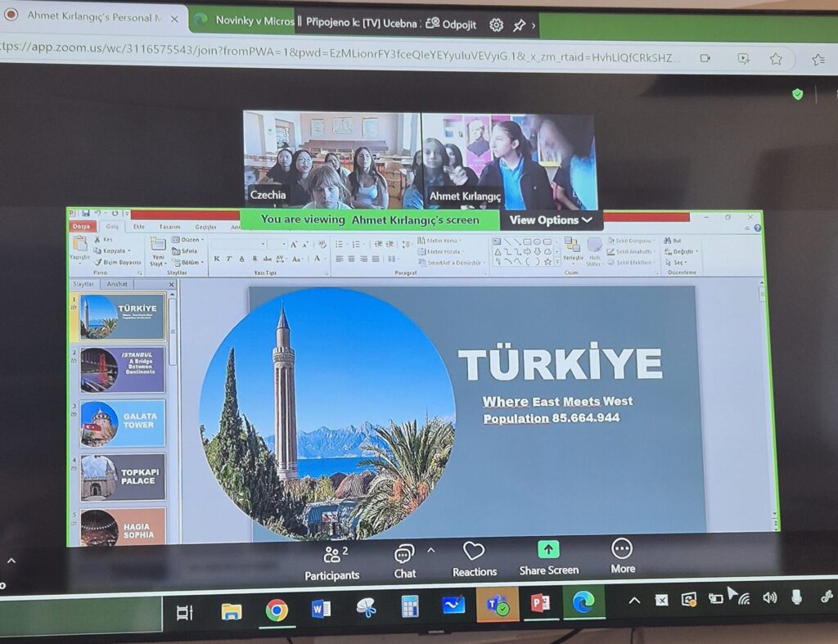Click the green encryption shield icon
Viewport: 838px width, 644px height.
[797, 95]
